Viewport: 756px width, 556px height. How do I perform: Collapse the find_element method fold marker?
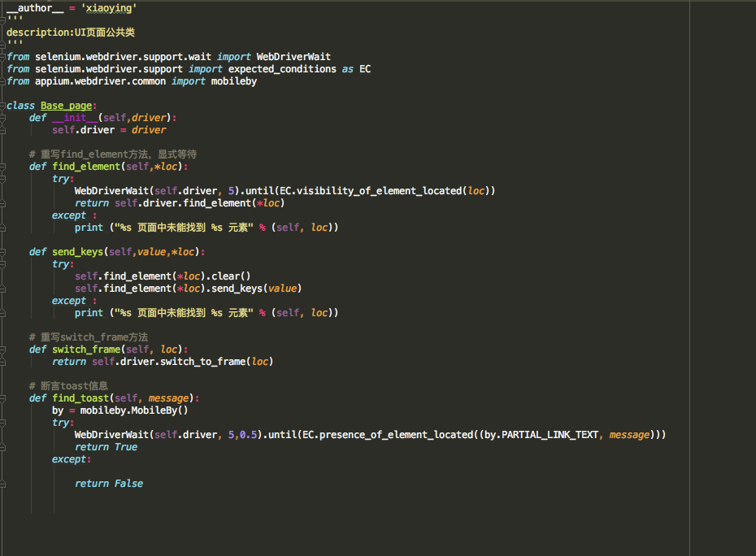click(2, 167)
